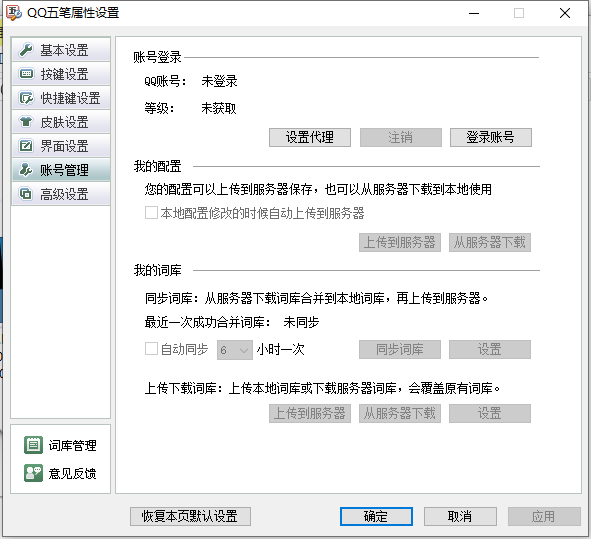Close the QQ五笔属性设置 window
591x539 pixels.
(565, 13)
